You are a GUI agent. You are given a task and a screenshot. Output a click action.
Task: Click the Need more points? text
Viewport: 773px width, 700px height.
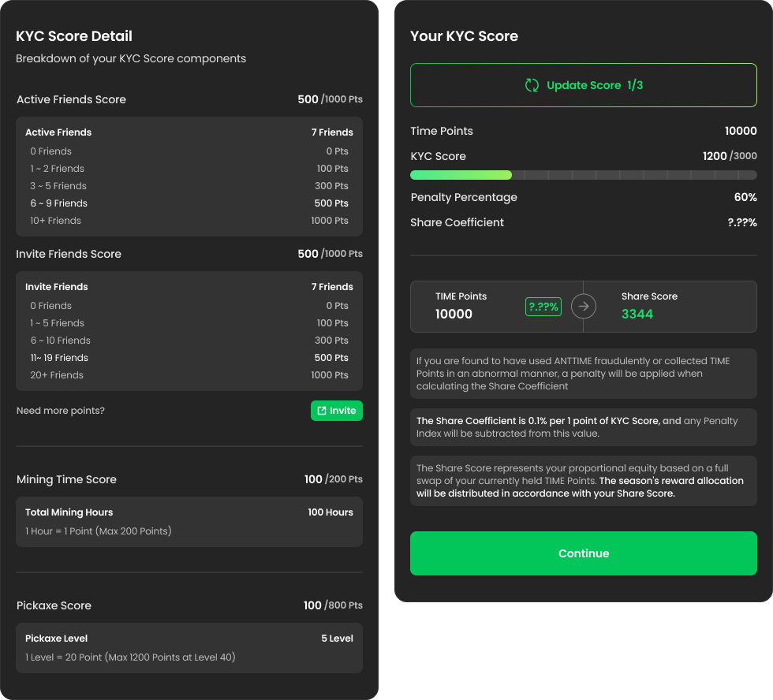pos(61,411)
